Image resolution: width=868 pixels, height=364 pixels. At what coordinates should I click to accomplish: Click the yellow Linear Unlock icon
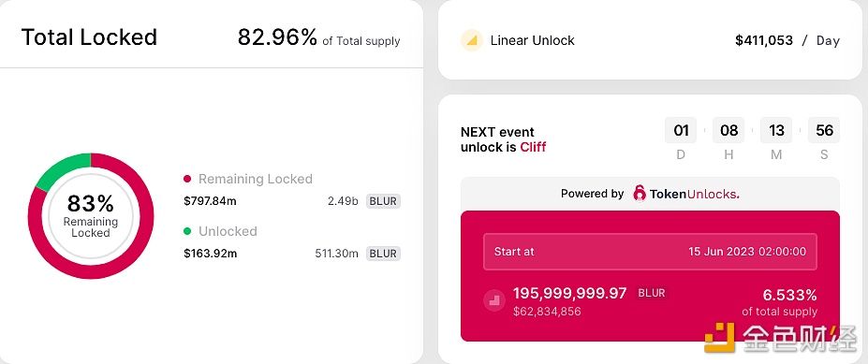[x=472, y=40]
